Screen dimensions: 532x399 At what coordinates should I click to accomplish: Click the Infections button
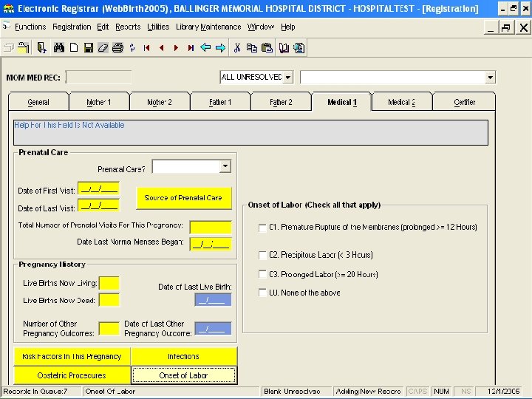[183, 356]
